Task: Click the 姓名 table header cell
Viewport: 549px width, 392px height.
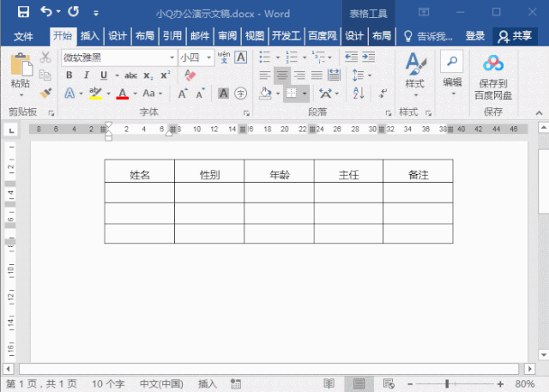Action: pos(139,172)
